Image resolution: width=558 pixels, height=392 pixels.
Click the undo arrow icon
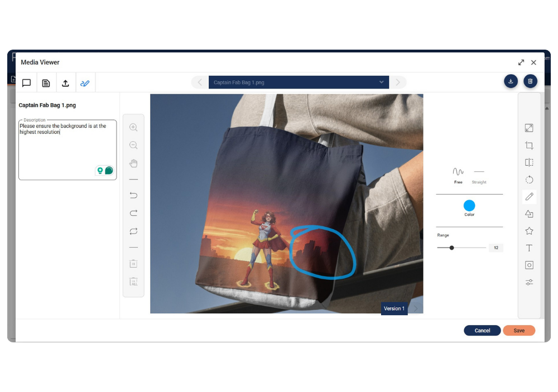[133, 196]
